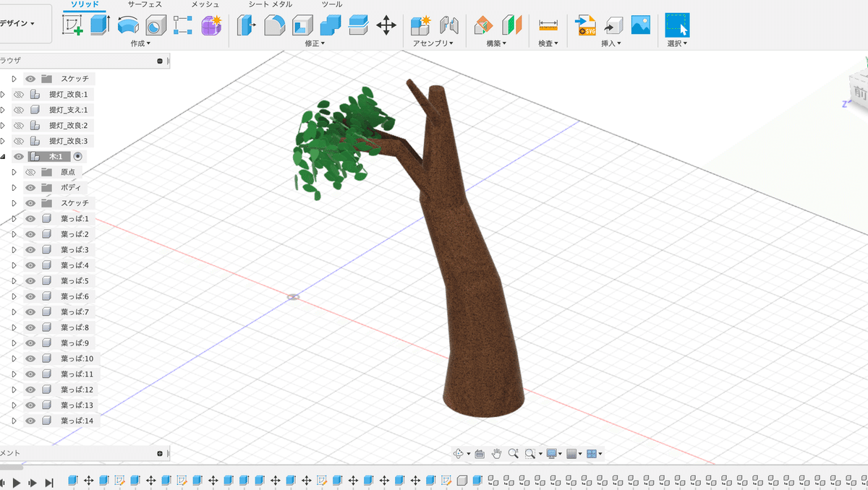Screen dimensions: 868x490
Task: Switch to the サーフェス tab
Action: [145, 5]
